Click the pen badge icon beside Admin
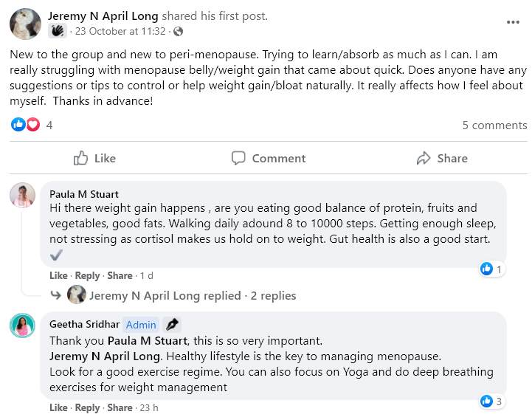532x417 pixels. (172, 324)
